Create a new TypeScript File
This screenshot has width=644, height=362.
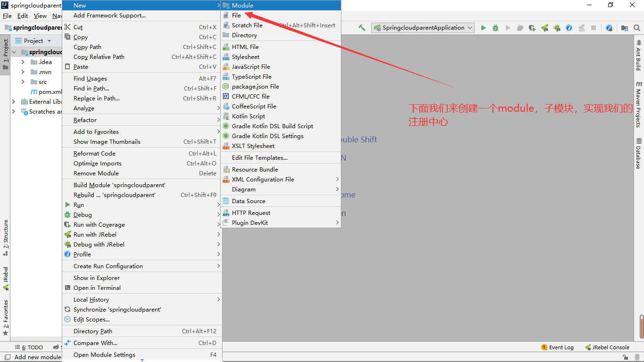[x=281, y=77]
